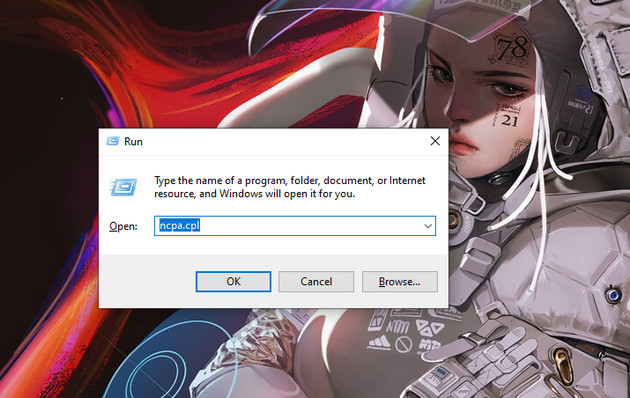Close the Run dialog with the X
Image resolution: width=630 pixels, height=398 pixels.
[435, 141]
